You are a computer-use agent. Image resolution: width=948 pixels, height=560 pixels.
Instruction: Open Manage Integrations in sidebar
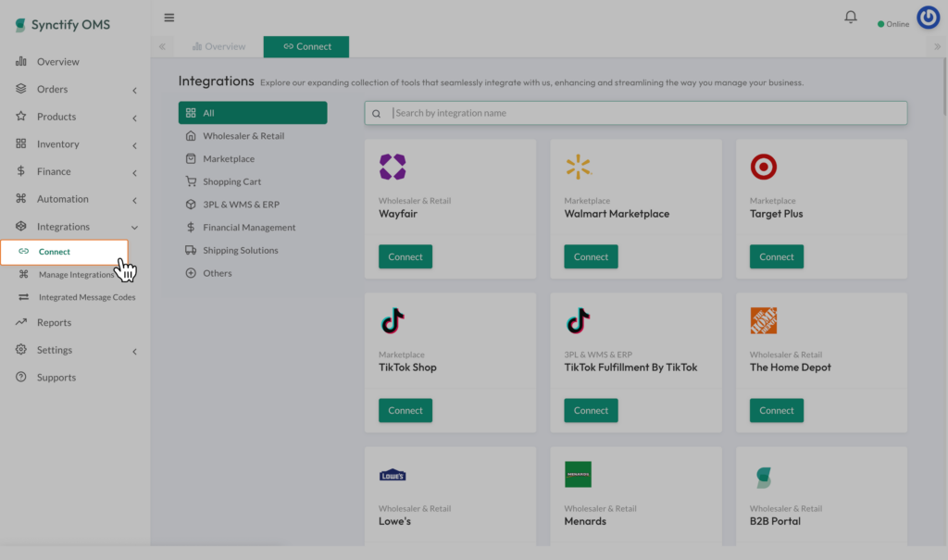coord(76,275)
